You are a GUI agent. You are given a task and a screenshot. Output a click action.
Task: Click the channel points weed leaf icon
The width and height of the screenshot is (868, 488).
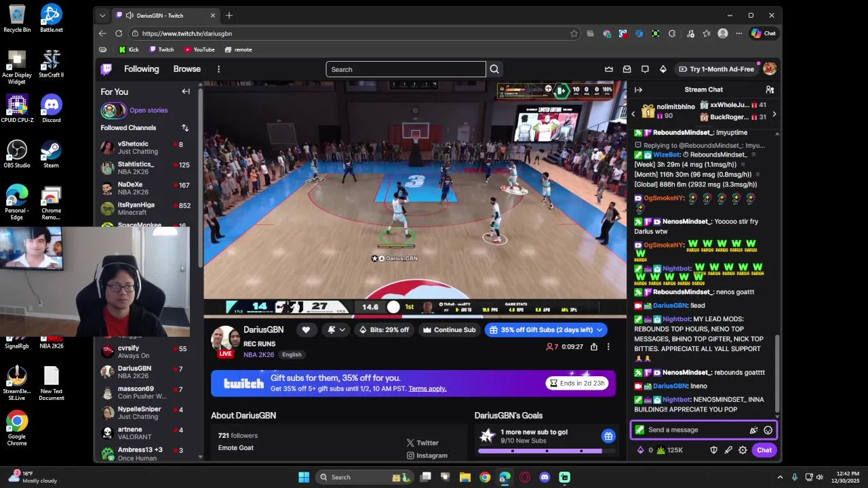(x=660, y=450)
